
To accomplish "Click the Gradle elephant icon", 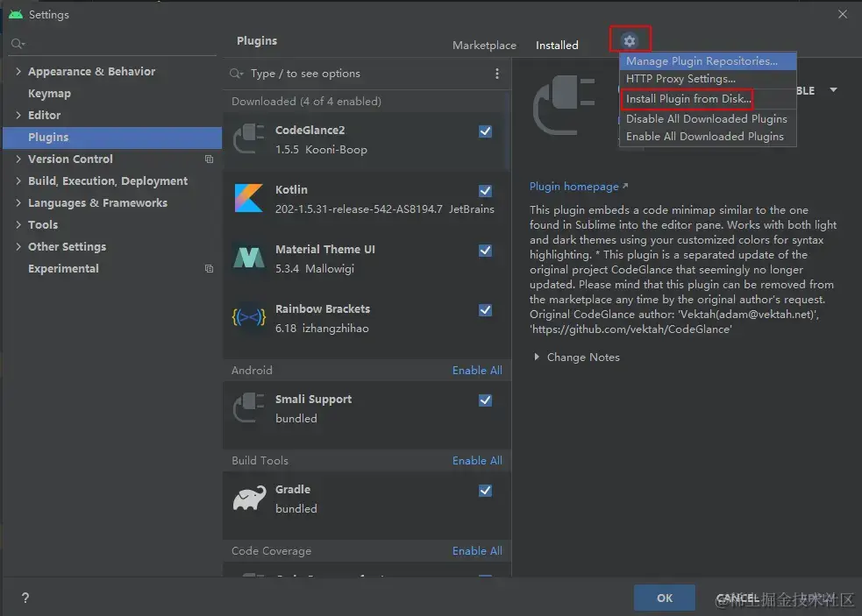I will click(249, 498).
